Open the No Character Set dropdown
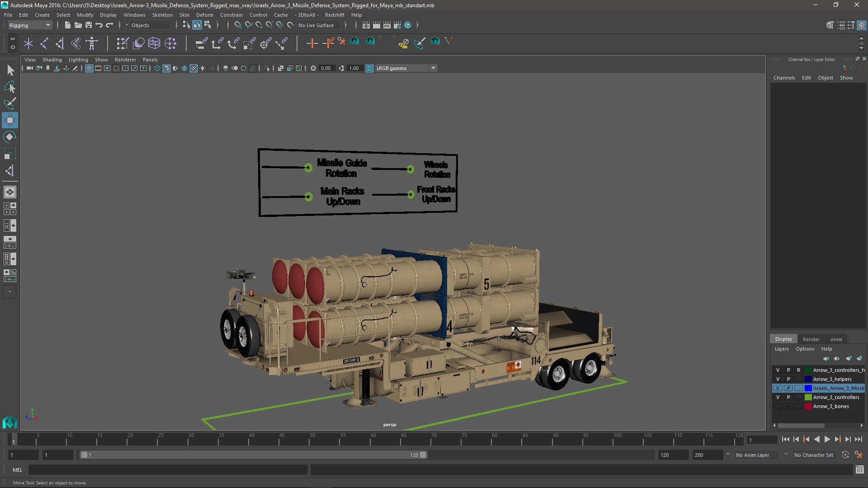868x488 pixels. pos(813,455)
